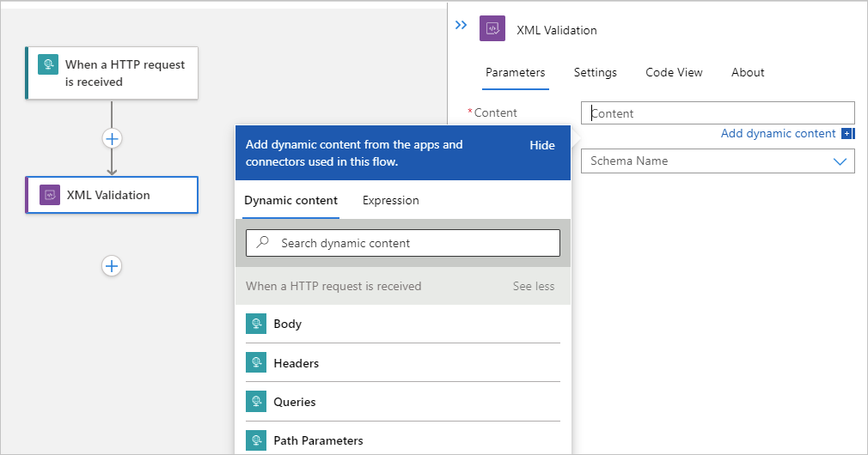Focus the Search dynamic content box
The height and width of the screenshot is (455, 868).
(413, 243)
